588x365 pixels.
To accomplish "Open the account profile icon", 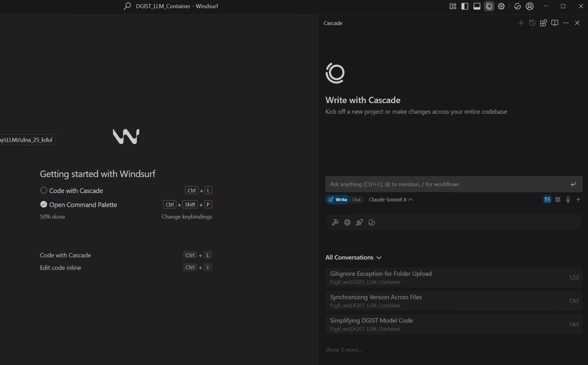I will tap(530, 6).
